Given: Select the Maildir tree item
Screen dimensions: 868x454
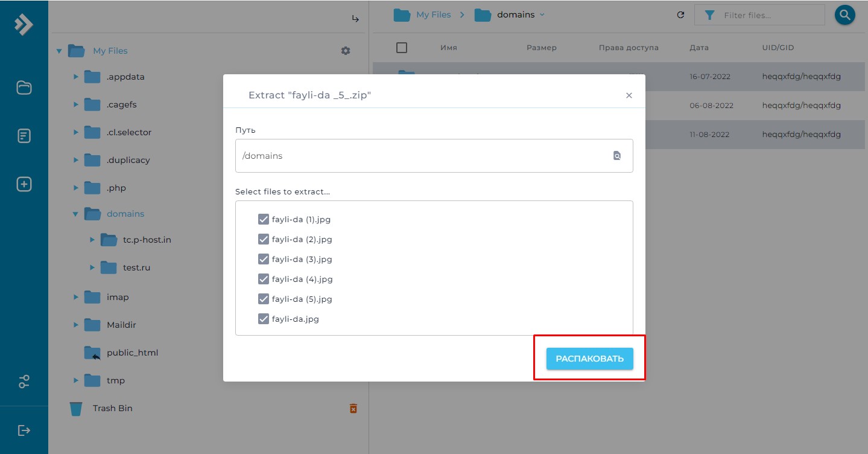Looking at the screenshot, I should point(121,325).
